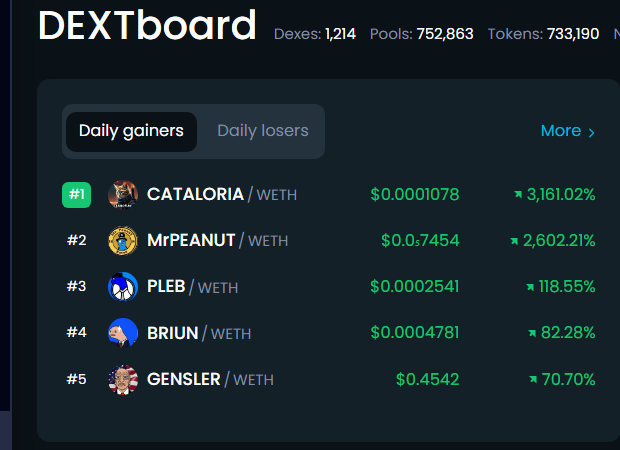Click the 2,602.21% gain value
The height and width of the screenshot is (450, 620).
click(559, 240)
